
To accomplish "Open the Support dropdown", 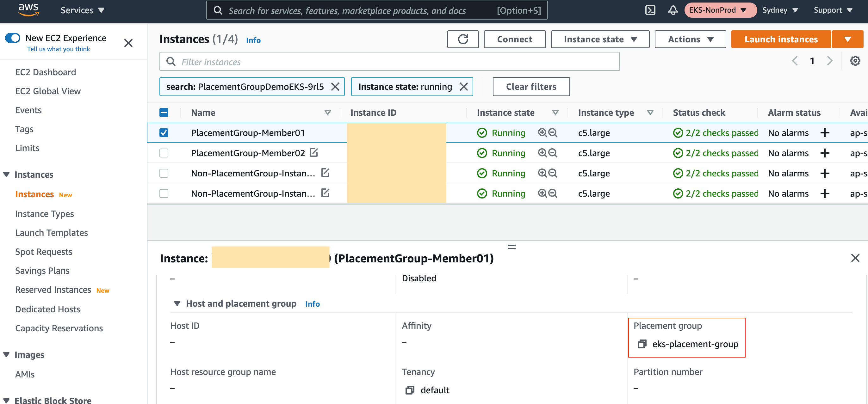I will [x=833, y=10].
